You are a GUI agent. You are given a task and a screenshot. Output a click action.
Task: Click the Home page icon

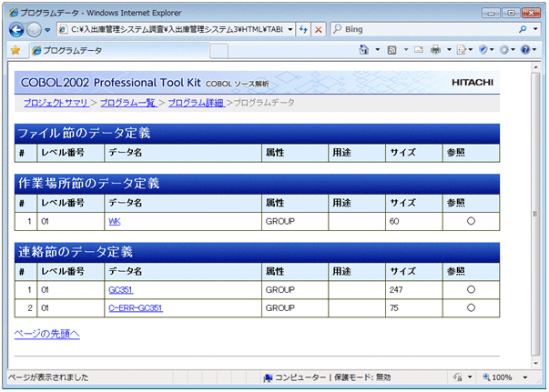click(x=364, y=50)
